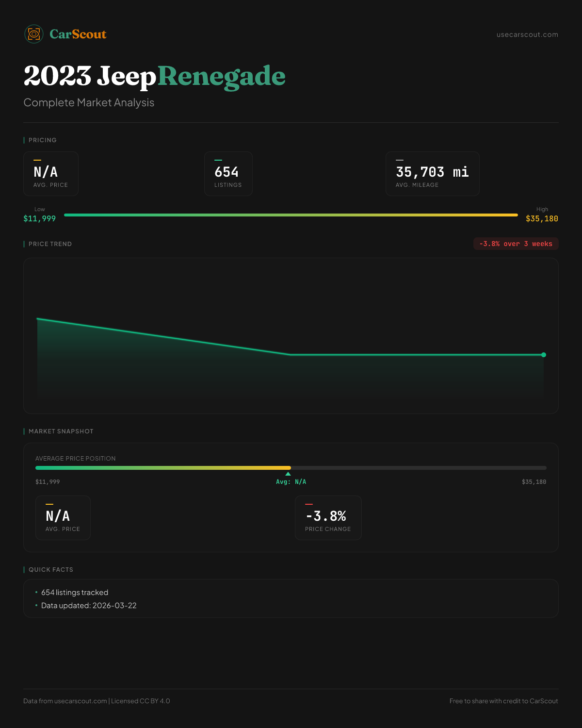
Task: Click the $11,999 low price value
Action: [x=40, y=218]
